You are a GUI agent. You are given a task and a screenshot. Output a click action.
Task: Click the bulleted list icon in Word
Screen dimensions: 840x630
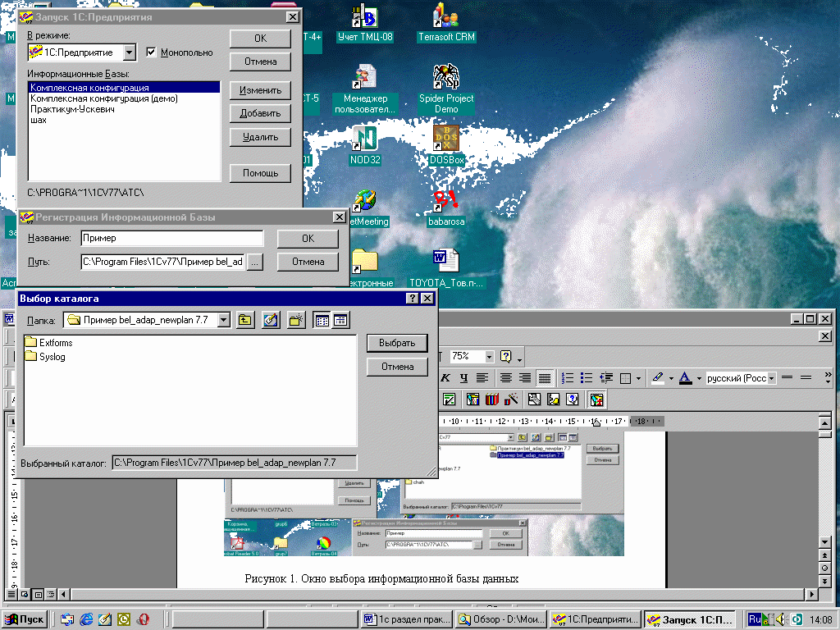(587, 378)
